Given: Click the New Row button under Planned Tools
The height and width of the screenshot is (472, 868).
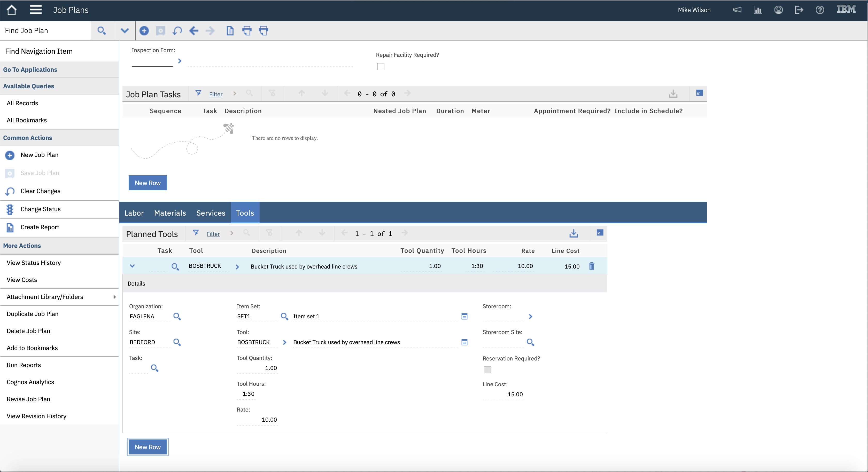Looking at the screenshot, I should pyautogui.click(x=148, y=447).
